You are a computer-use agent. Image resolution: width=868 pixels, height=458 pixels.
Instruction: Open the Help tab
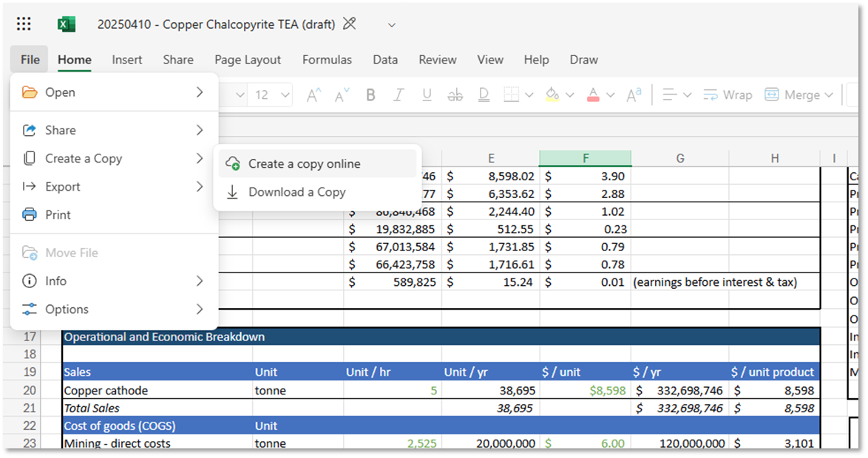coord(536,60)
